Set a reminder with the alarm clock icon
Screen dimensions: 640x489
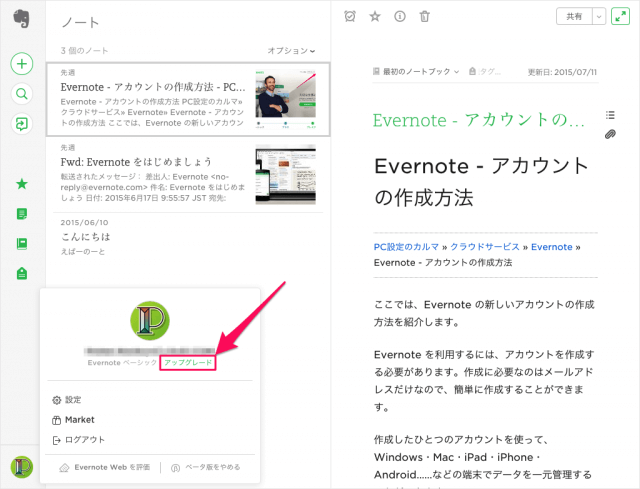coord(349,16)
